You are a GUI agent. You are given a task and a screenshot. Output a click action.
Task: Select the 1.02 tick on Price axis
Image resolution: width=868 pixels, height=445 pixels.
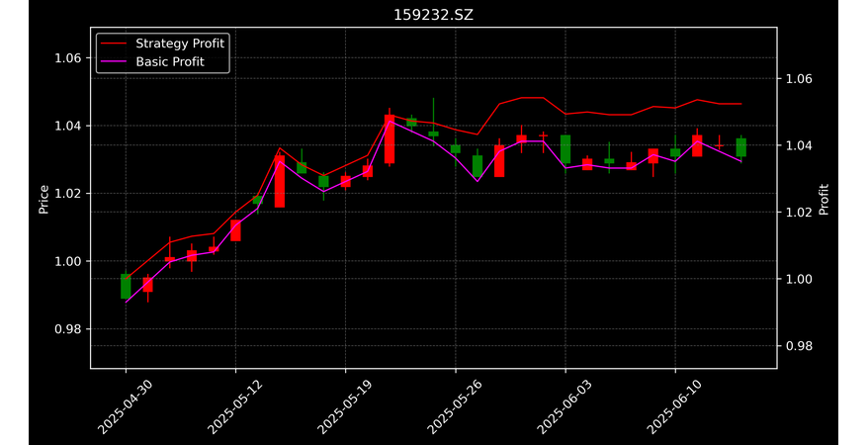click(68, 194)
